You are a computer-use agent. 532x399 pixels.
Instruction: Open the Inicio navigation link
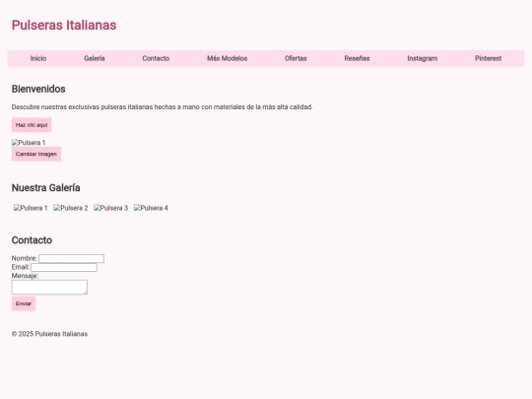pos(38,58)
